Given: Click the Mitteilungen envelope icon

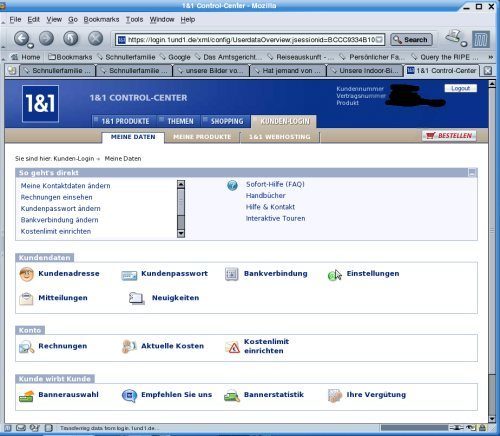Looking at the screenshot, I should pyautogui.click(x=26, y=298).
